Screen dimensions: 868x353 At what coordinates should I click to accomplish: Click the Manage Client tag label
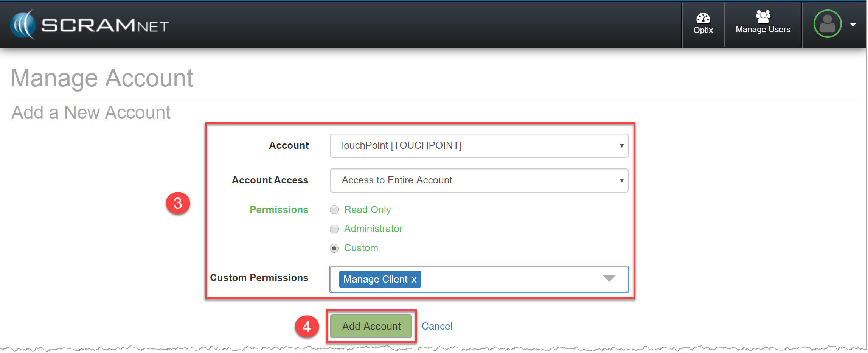click(375, 280)
